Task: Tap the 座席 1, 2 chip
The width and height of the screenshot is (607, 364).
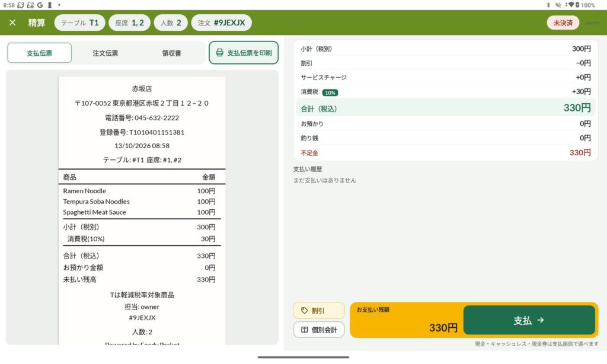Action: click(129, 23)
